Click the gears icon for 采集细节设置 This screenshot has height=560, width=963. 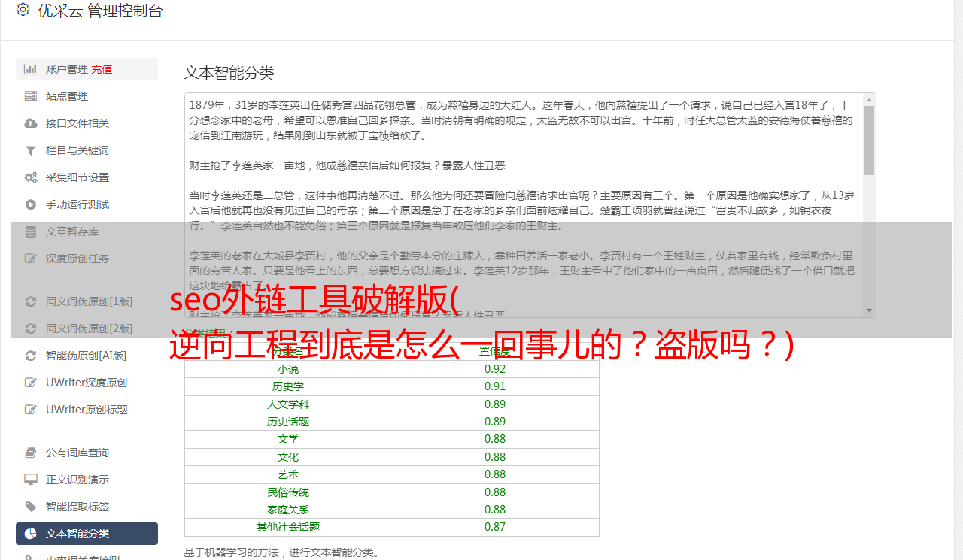31,177
